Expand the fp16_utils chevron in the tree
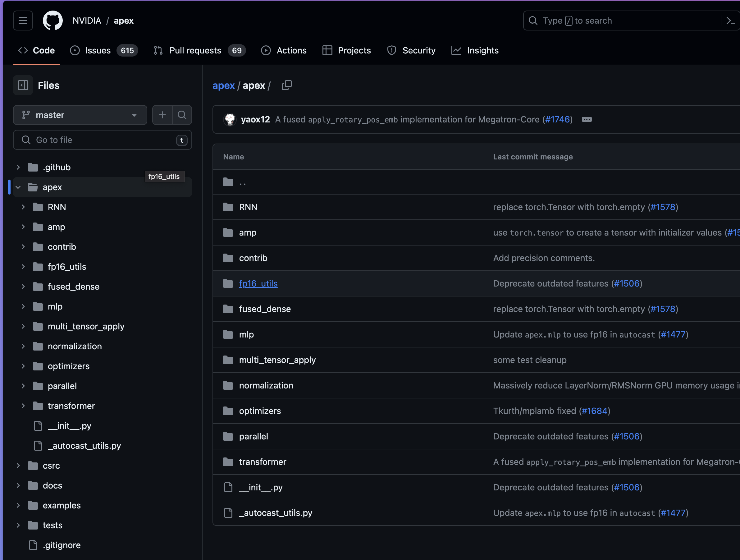 [23, 266]
